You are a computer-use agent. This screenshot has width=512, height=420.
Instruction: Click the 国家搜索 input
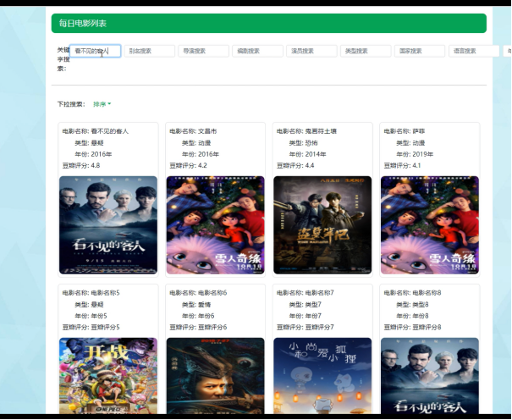420,51
